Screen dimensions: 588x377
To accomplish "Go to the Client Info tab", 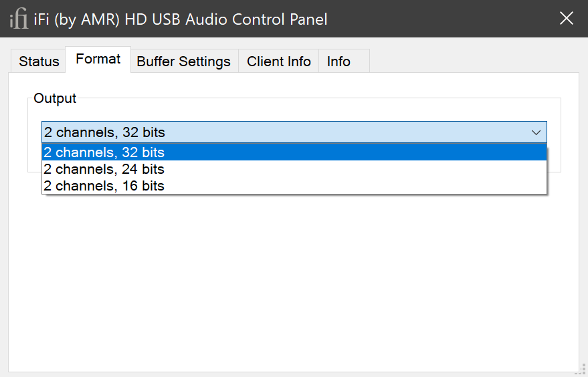I will coord(278,61).
